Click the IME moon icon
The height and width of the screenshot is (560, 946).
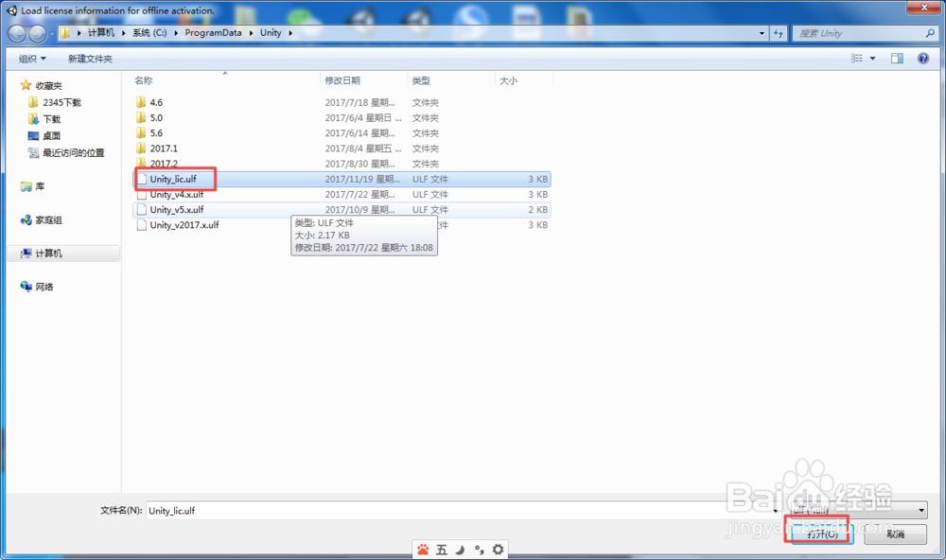tap(461, 550)
